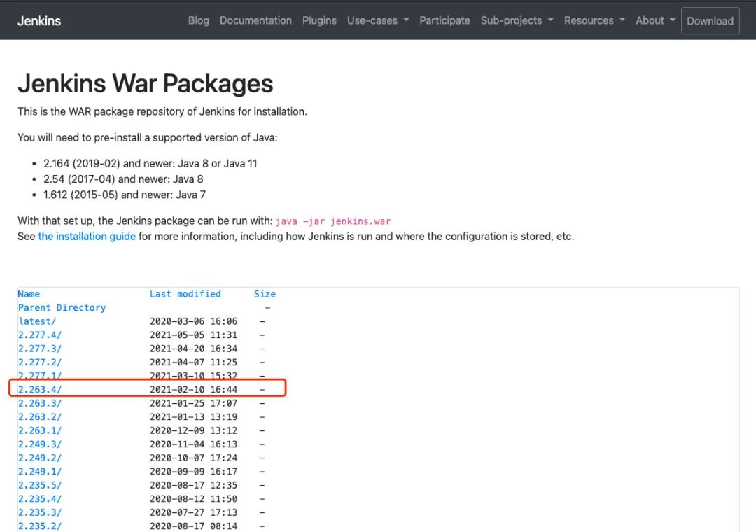Expand the About dropdown
The width and height of the screenshot is (756, 532).
655,20
